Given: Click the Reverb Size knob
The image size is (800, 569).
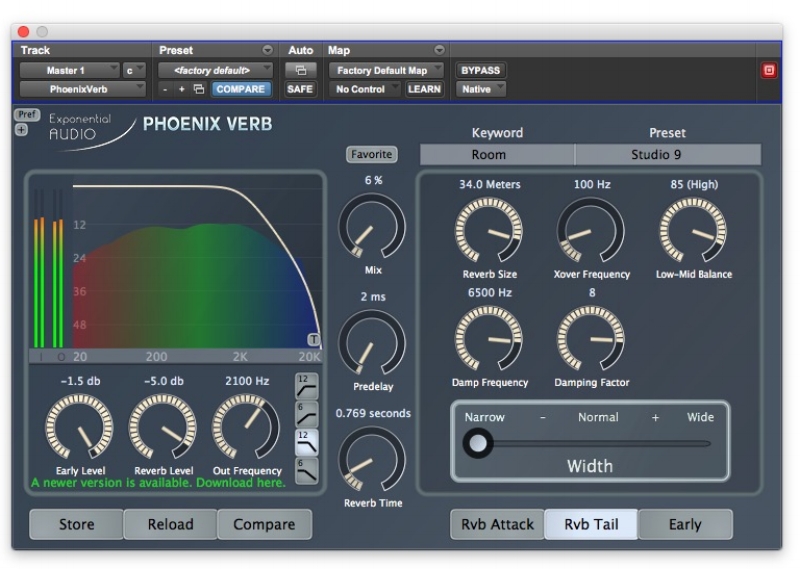Looking at the screenshot, I should pyautogui.click(x=489, y=231).
